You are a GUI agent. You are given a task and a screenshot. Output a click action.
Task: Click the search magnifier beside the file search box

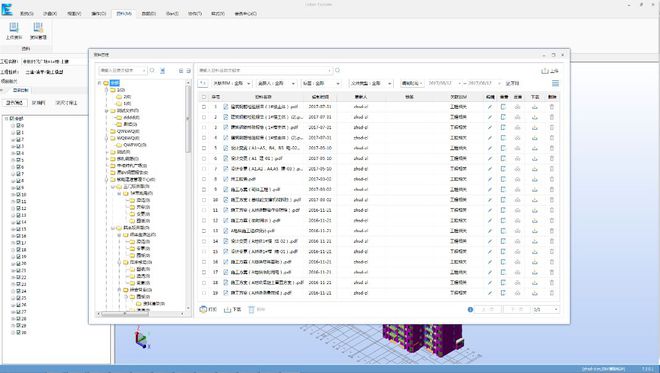click(x=337, y=70)
